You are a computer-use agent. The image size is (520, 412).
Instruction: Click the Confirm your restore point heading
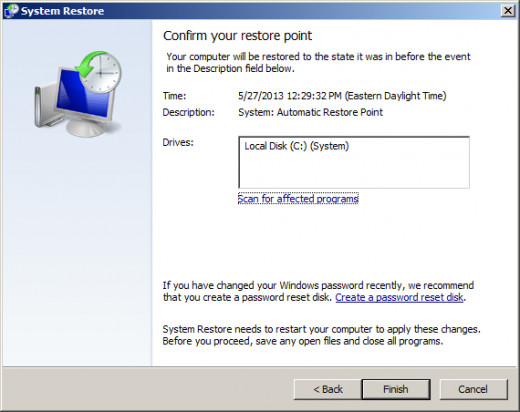(237, 36)
